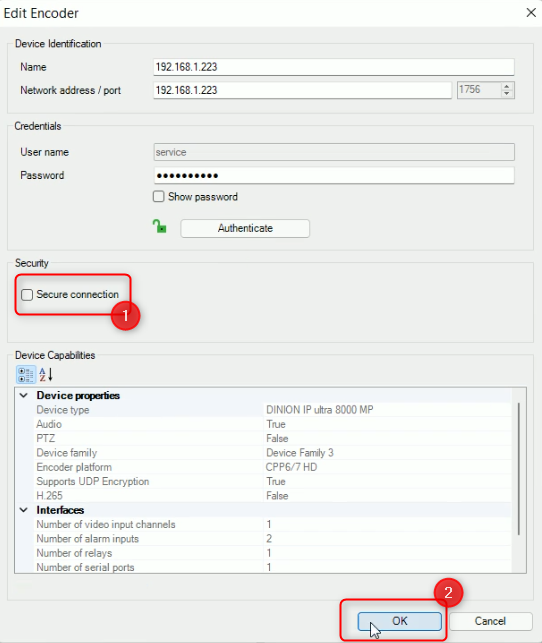The height and width of the screenshot is (643, 542).
Task: Sort device capabilities alphabetically
Action: point(46,374)
